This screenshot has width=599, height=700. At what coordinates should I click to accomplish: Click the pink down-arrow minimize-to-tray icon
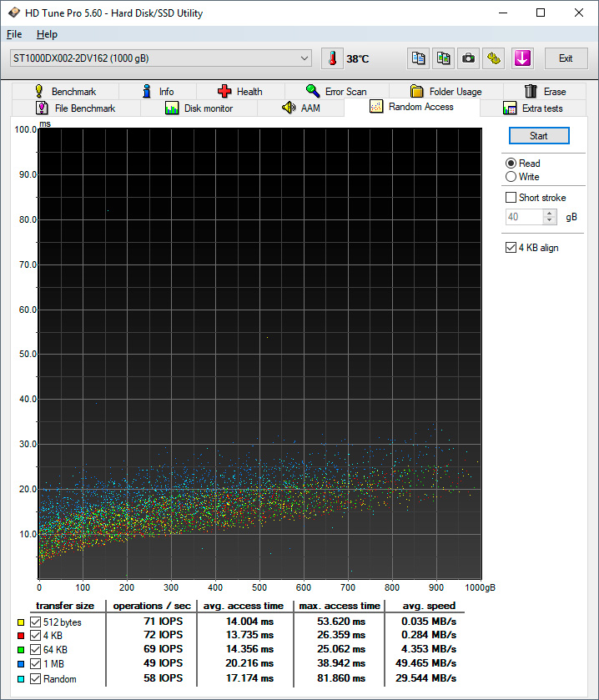pyautogui.click(x=522, y=58)
